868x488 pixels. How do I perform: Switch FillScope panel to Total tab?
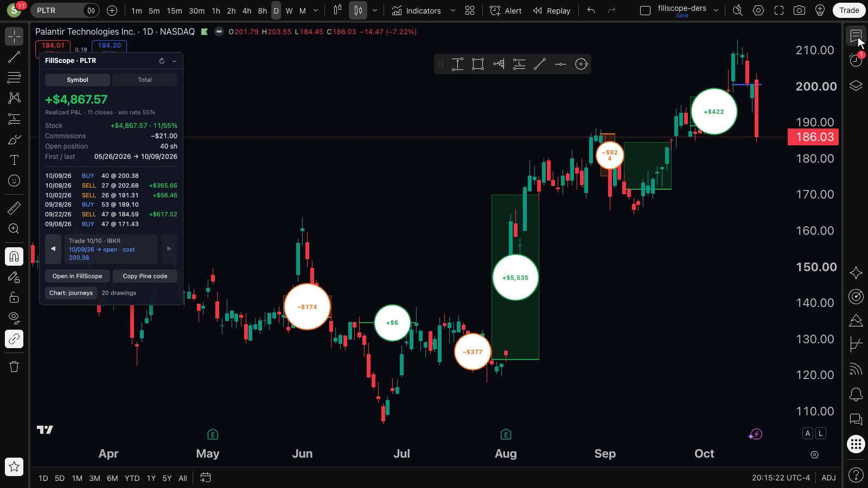tap(145, 80)
